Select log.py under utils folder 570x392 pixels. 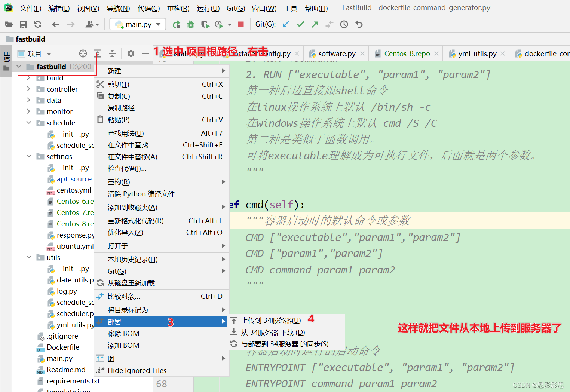pyautogui.click(x=67, y=291)
